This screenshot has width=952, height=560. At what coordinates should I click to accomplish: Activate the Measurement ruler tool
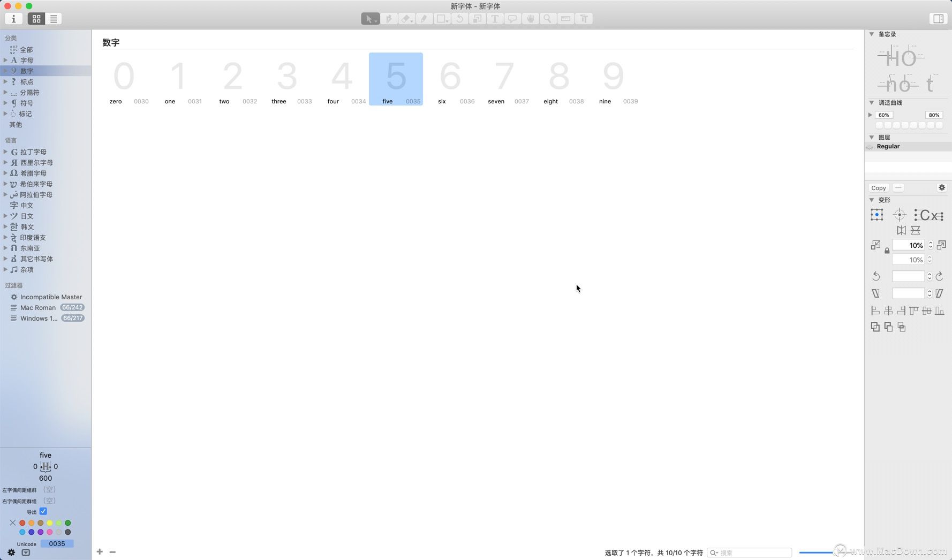pos(565,19)
